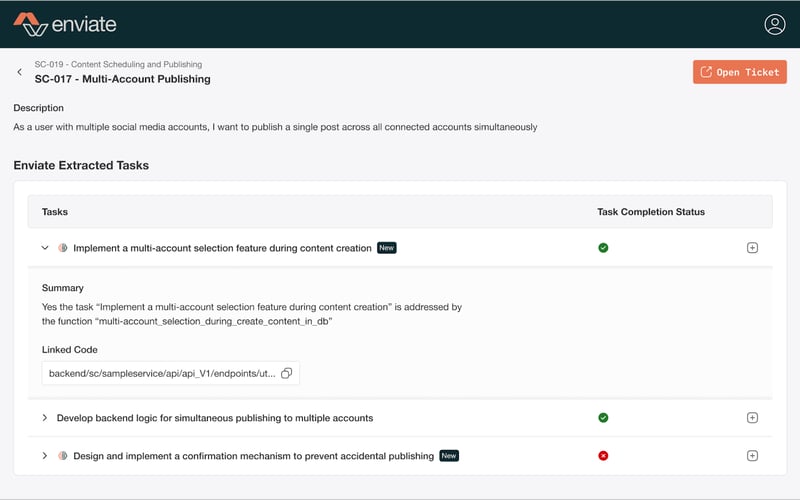Copy the linked code path

pyautogui.click(x=287, y=373)
